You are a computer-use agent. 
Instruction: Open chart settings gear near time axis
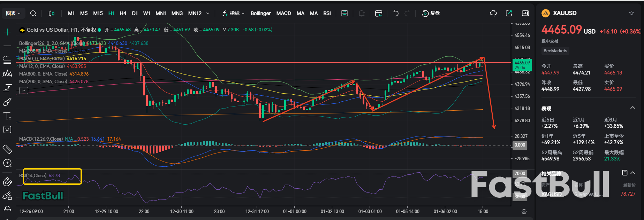(524, 212)
